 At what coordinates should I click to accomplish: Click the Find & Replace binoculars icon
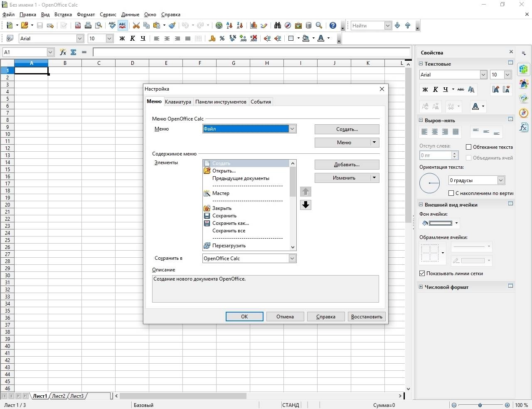278,25
